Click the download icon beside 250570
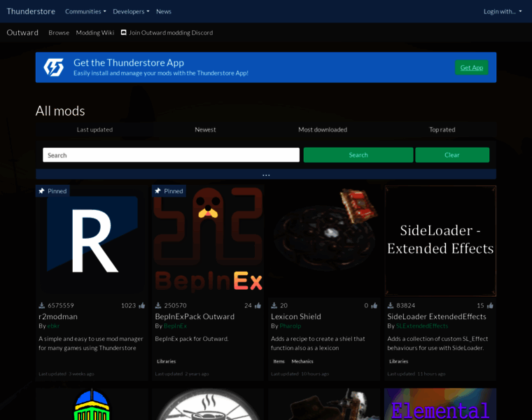 click(158, 306)
